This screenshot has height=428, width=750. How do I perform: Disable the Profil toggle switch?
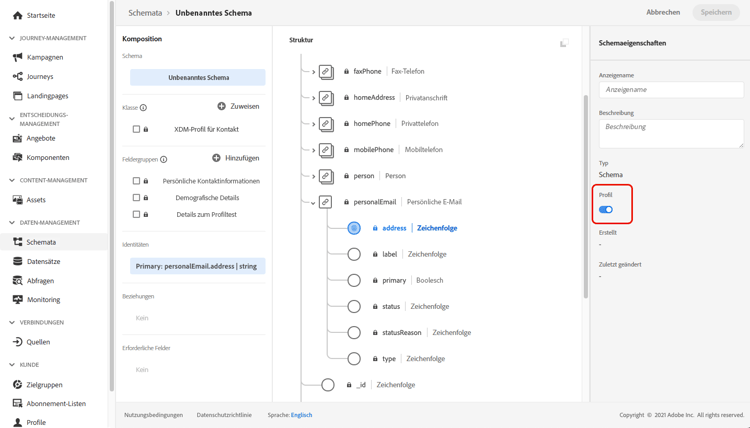click(606, 210)
